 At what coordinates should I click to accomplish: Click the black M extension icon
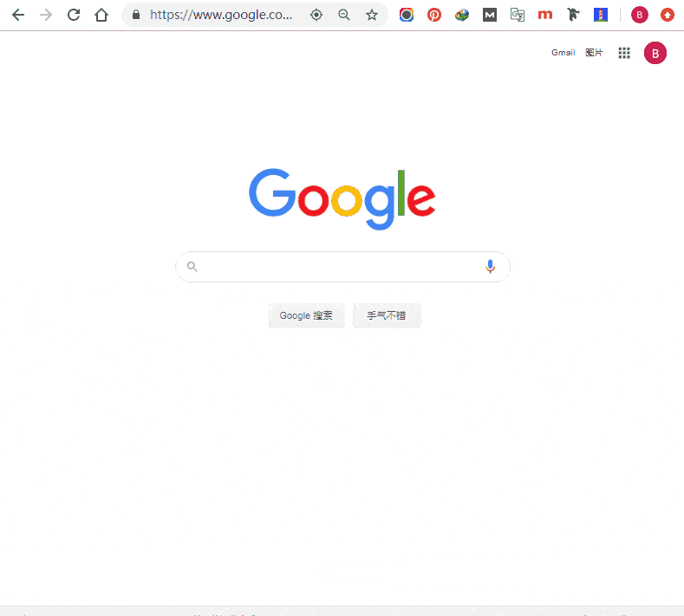click(x=490, y=15)
